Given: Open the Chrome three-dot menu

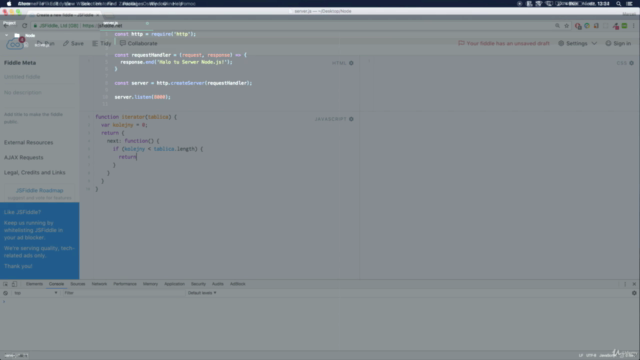Looking at the screenshot, I should pos(634,26).
